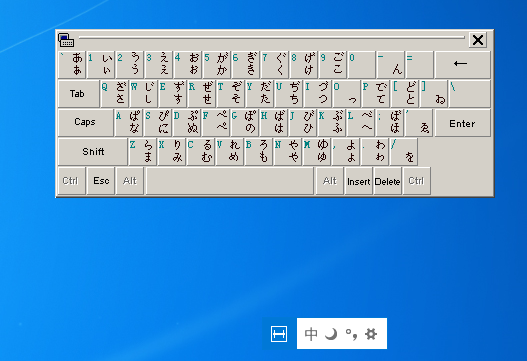Tap the 0 key
The image size is (527, 361).
(361, 64)
